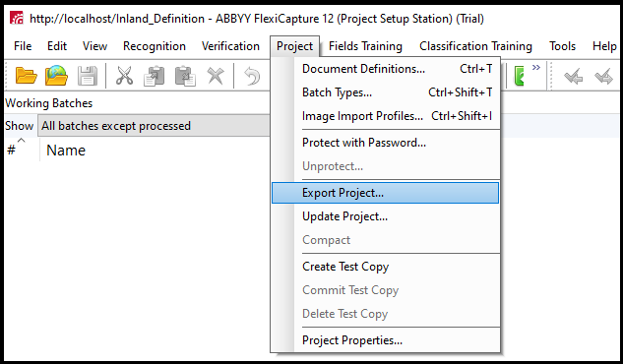Screen dimensions: 623x364
Task: Expand the toolbar overflow chevron
Action: pos(536,68)
